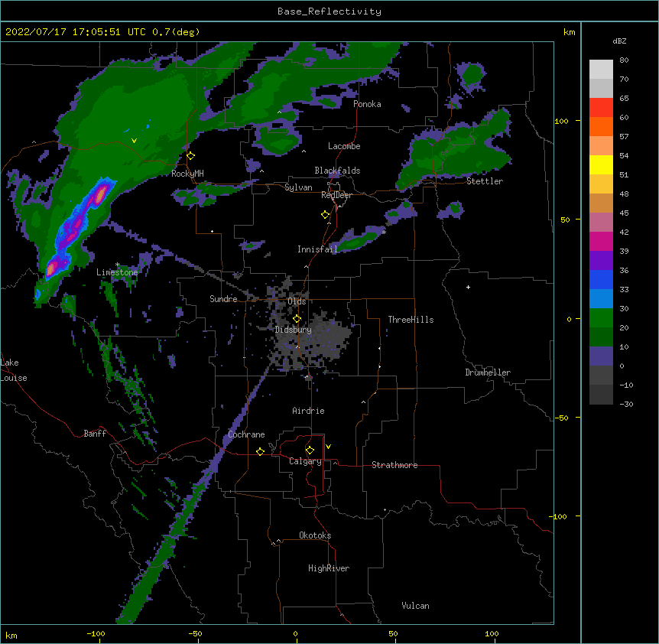Click the Lake Louise label
659x644 pixels.
coord(14,370)
